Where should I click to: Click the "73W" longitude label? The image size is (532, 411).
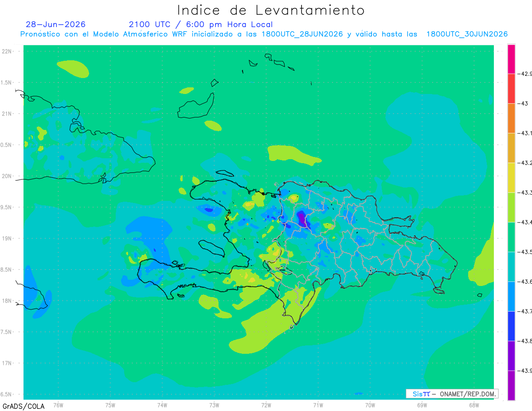tap(214, 405)
